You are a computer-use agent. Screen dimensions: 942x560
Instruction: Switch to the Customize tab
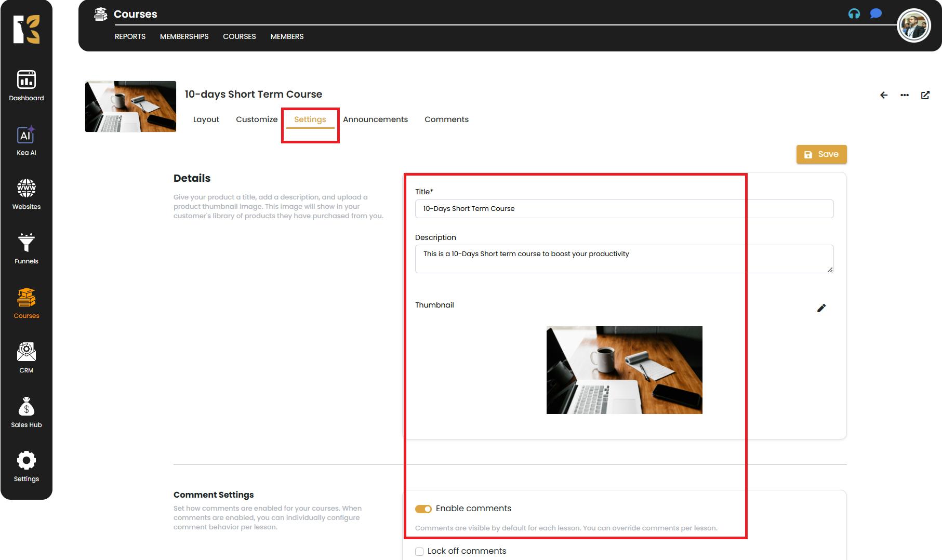tap(257, 119)
